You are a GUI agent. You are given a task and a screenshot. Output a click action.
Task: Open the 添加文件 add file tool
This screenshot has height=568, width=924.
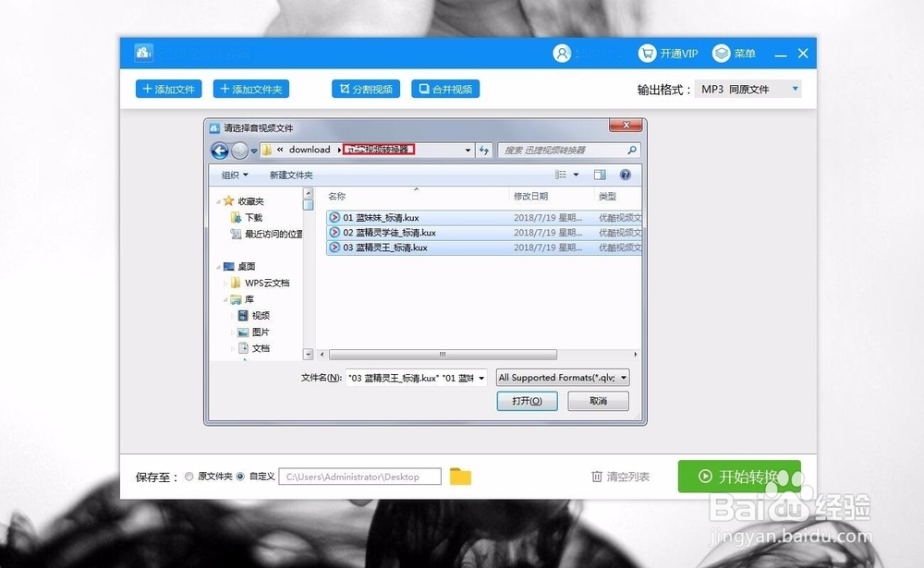tap(168, 89)
